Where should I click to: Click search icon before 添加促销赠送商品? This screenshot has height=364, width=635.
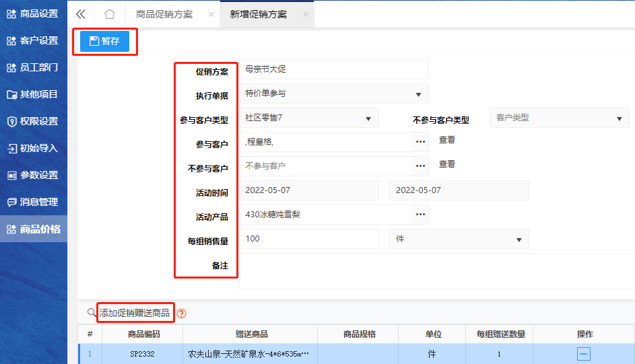click(92, 313)
